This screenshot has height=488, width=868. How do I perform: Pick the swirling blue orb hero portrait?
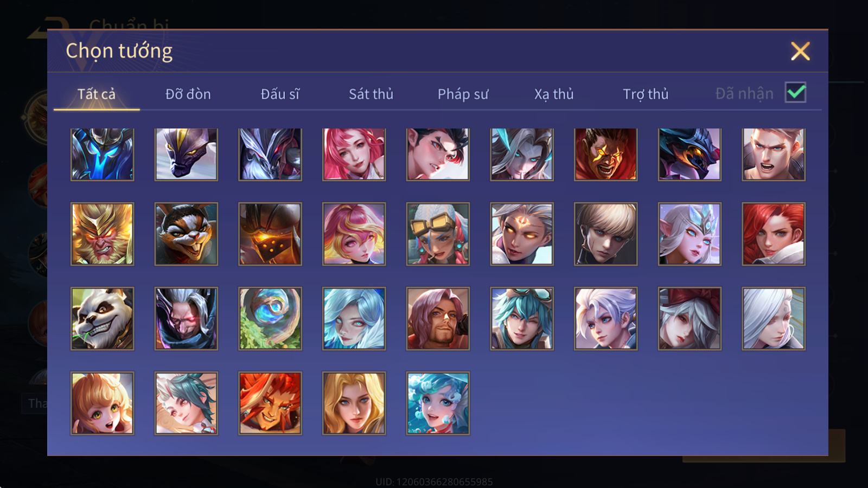click(270, 318)
